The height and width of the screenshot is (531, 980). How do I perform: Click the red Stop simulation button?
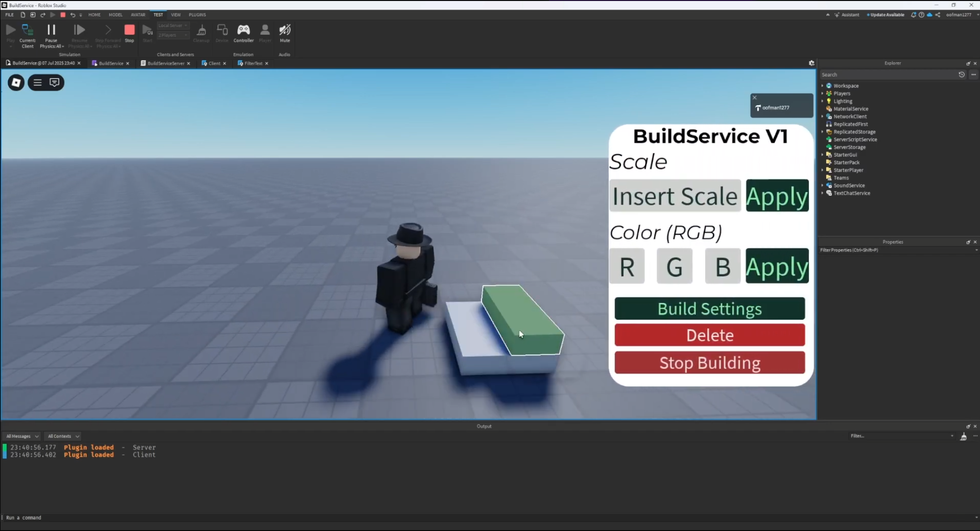point(129,30)
